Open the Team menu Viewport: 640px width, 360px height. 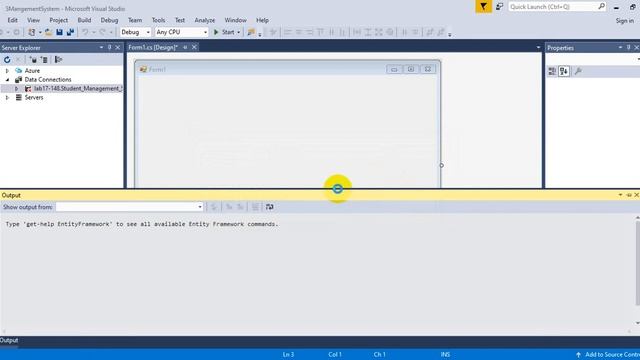[135, 20]
